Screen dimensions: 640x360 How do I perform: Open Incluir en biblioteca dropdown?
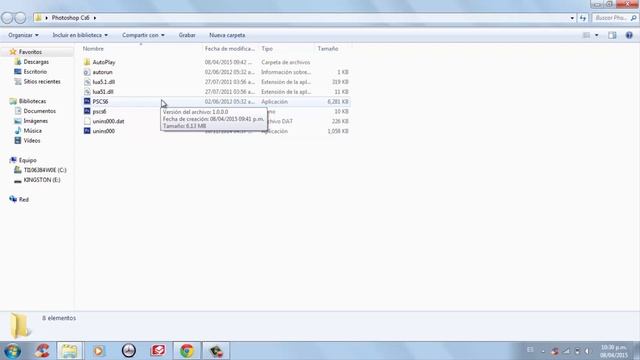tap(80, 36)
